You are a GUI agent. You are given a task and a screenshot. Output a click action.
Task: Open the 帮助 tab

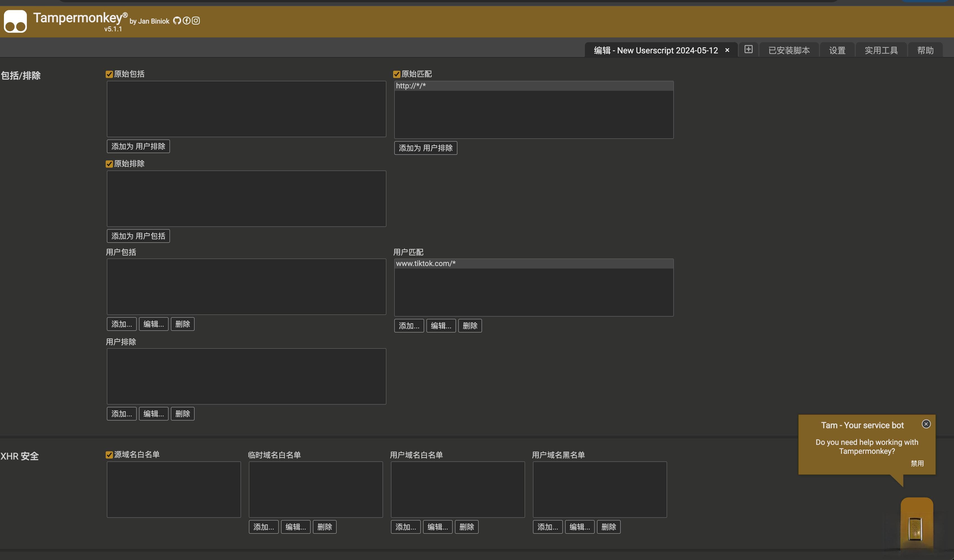pos(925,50)
